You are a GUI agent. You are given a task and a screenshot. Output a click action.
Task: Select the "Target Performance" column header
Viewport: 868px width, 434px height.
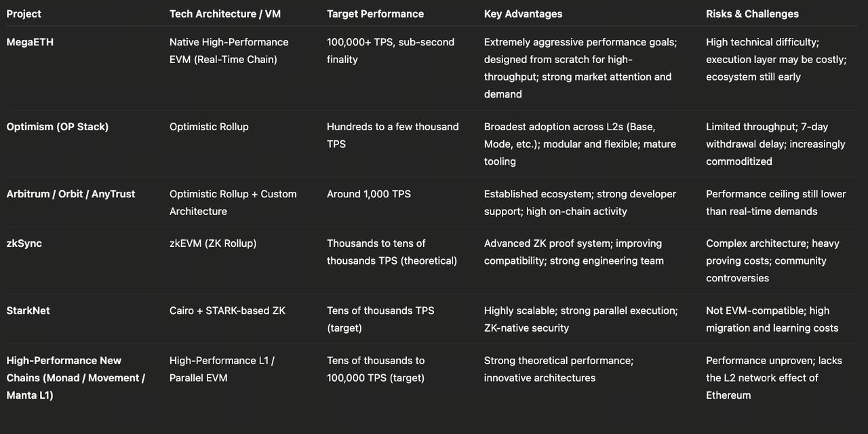pyautogui.click(x=375, y=14)
